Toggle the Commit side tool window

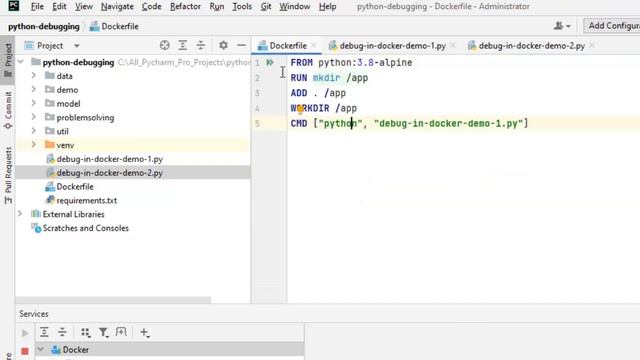[8, 110]
